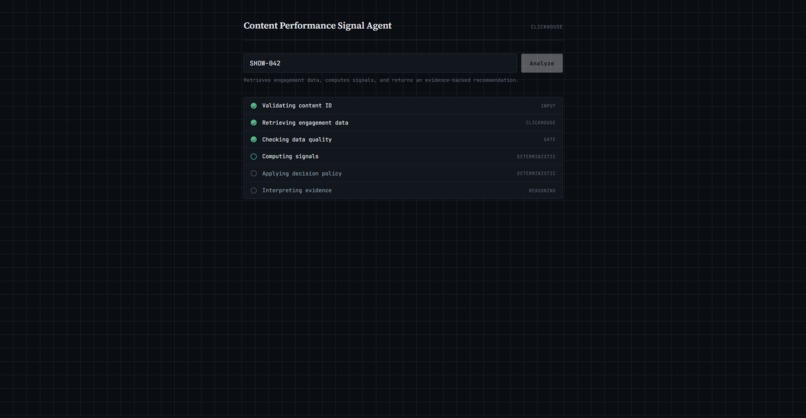Select the 'Retrieving engagement data' step text

305,123
